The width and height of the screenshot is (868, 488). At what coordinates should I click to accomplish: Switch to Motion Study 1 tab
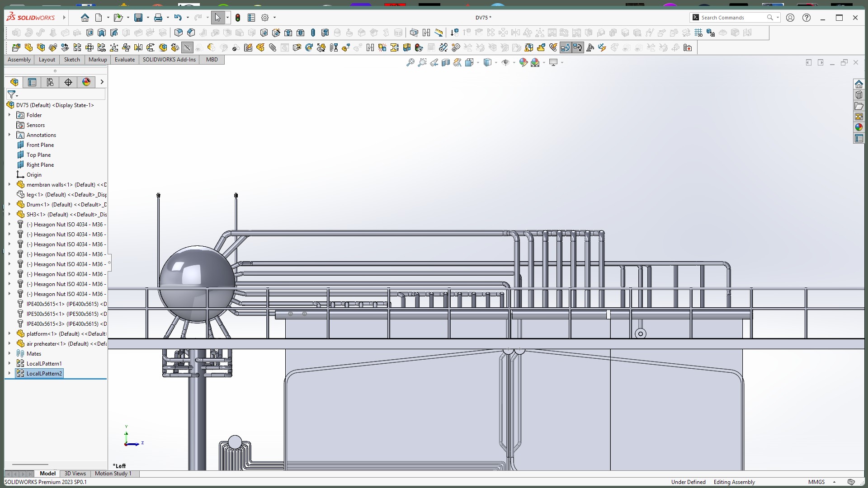[x=113, y=474]
